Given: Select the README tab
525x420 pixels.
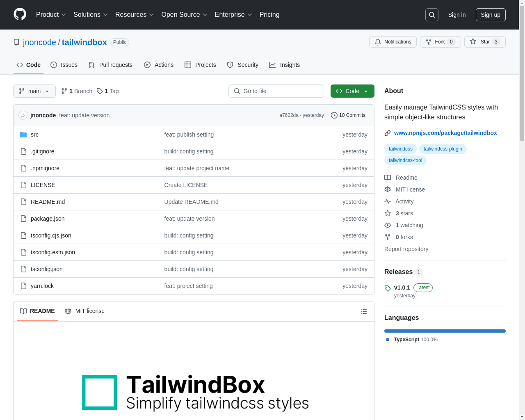Looking at the screenshot, I should [37, 311].
